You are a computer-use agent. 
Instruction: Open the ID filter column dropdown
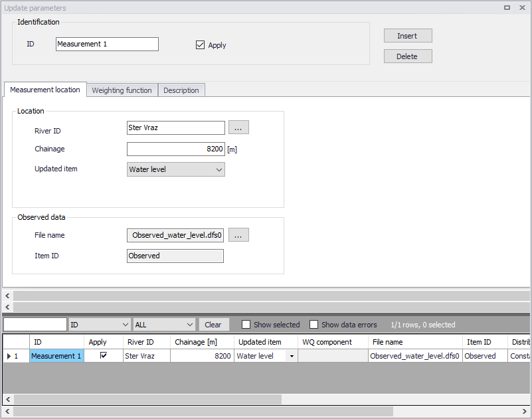pyautogui.click(x=100, y=325)
